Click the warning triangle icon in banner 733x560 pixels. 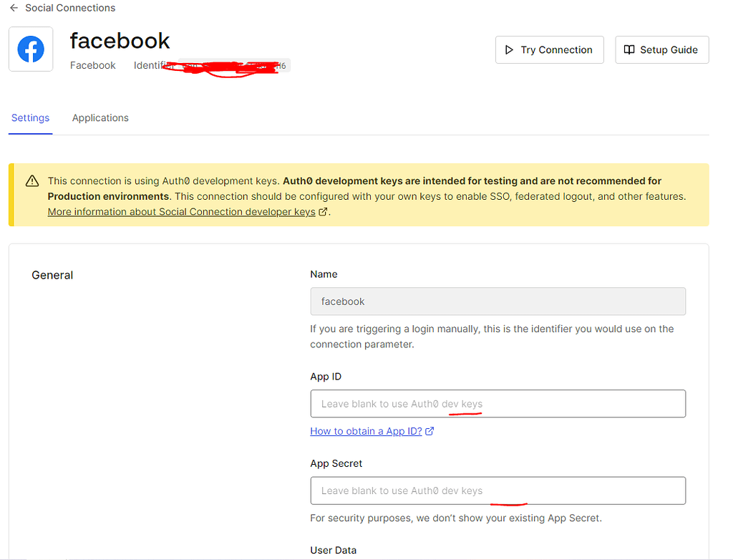tap(32, 181)
